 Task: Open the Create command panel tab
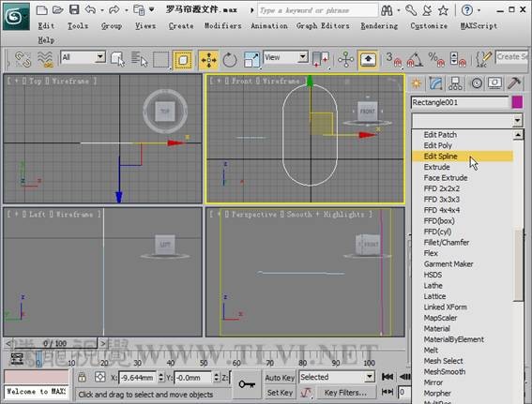pos(417,83)
